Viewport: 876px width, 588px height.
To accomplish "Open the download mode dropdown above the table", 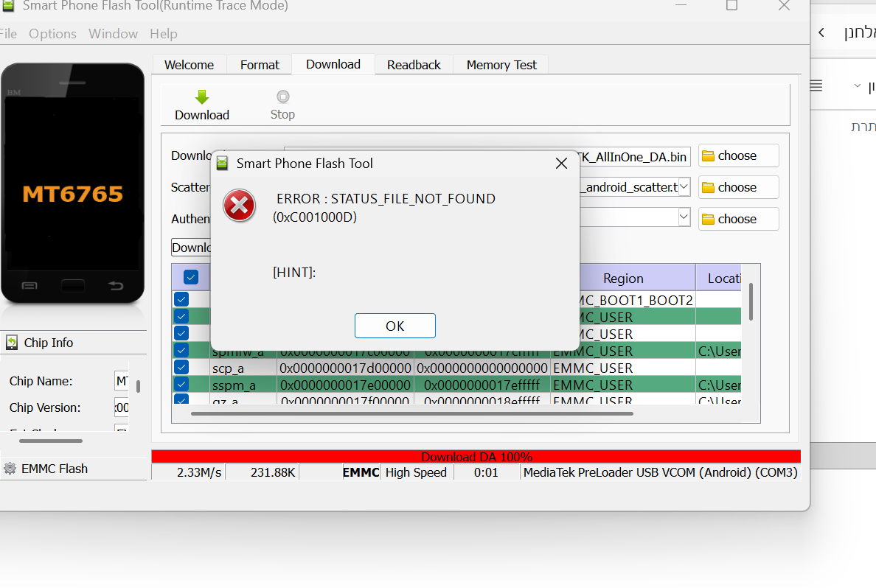I will 192,248.
